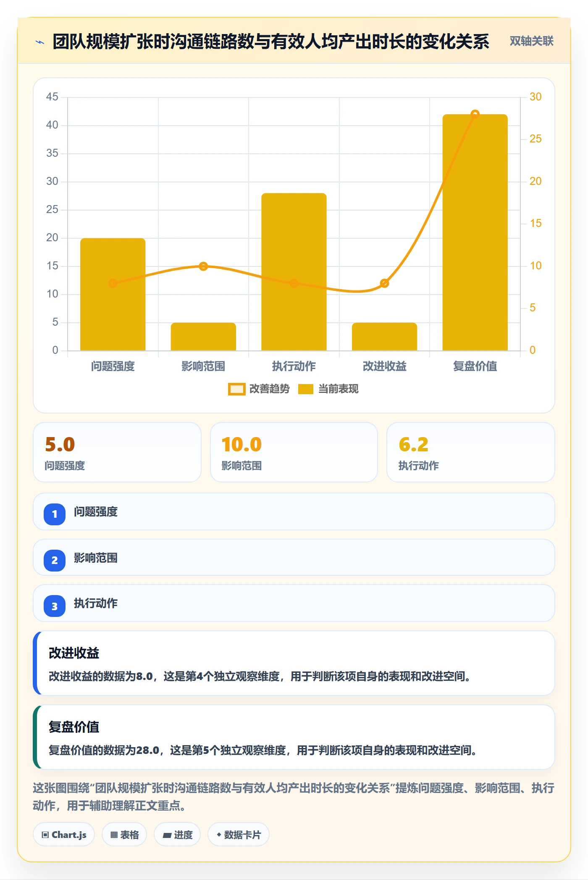The width and height of the screenshot is (588, 880).
Task: Click the 改进收益 x-axis label under the chart
Action: coord(385,366)
